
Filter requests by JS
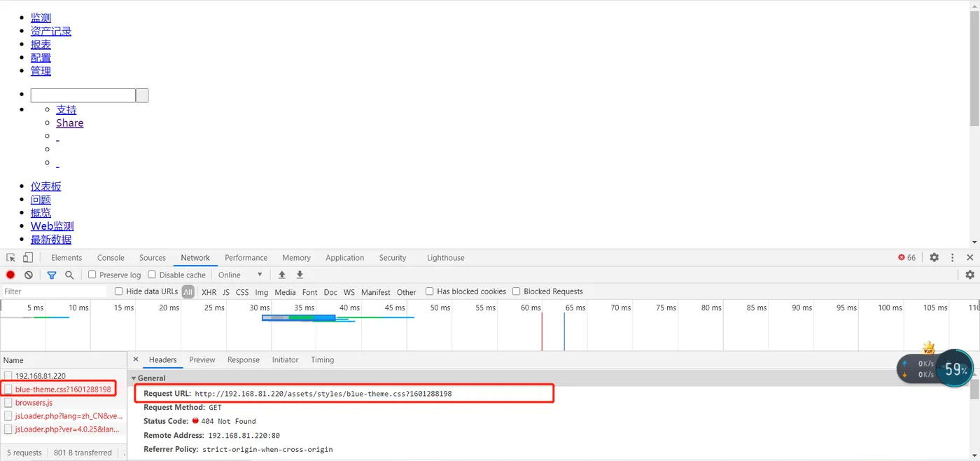tap(226, 292)
